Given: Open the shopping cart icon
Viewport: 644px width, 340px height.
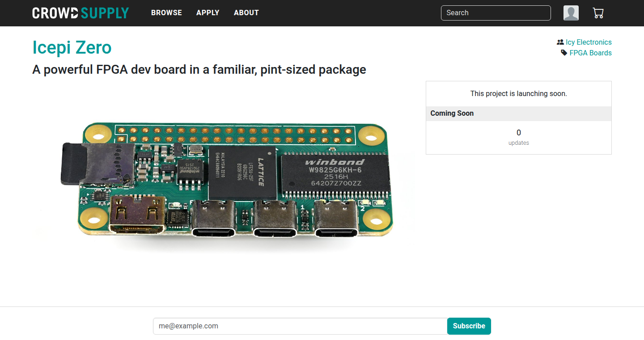Looking at the screenshot, I should pos(598,13).
